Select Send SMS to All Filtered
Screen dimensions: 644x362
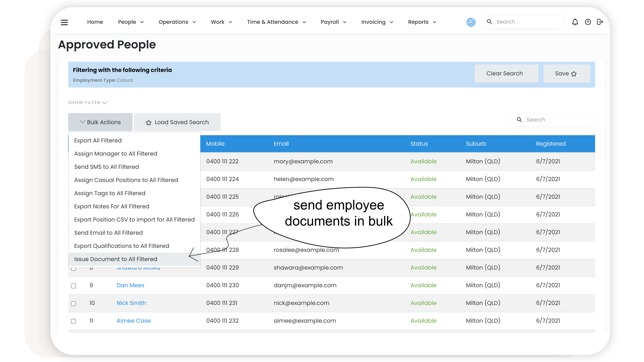pyautogui.click(x=106, y=167)
